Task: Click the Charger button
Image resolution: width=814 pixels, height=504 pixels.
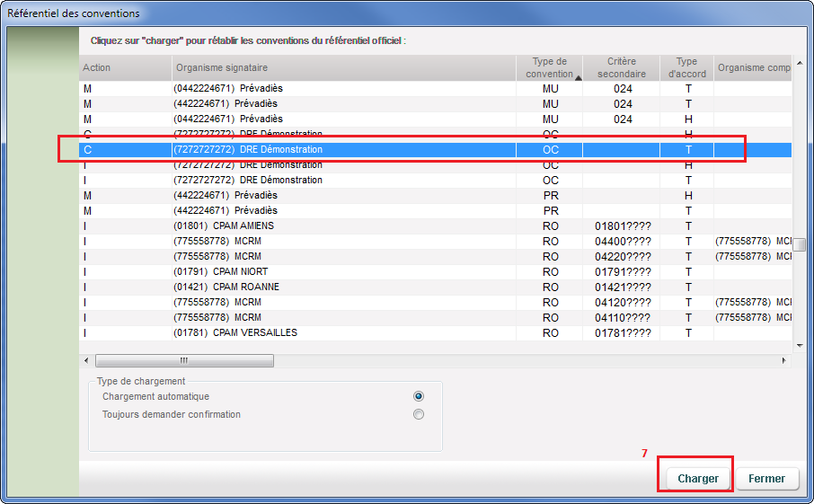Action: [x=697, y=479]
